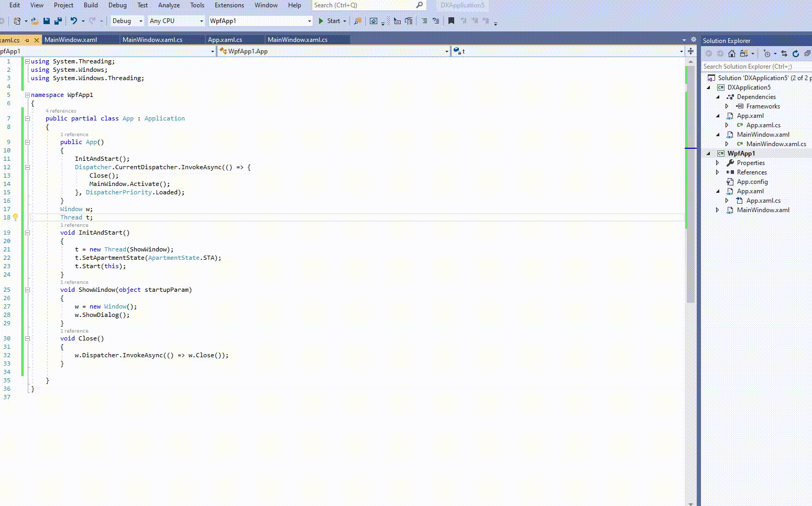The height and width of the screenshot is (506, 812).
Task: Click the Open File toolbar icon
Action: click(x=35, y=21)
